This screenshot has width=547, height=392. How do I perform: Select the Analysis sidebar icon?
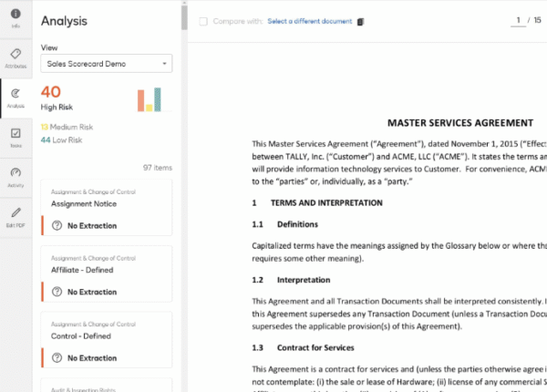point(15,98)
